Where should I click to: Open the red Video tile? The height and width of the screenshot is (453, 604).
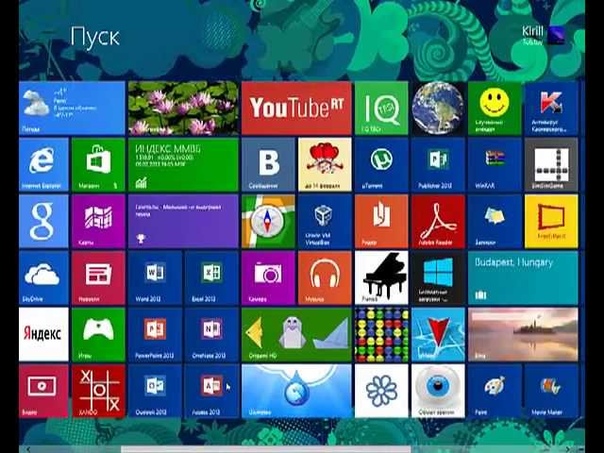(x=44, y=391)
